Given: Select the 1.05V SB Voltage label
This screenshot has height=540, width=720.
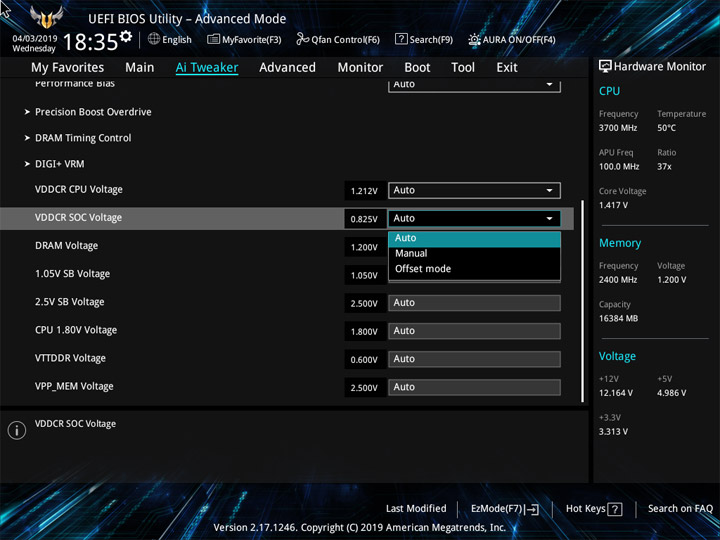Looking at the screenshot, I should click(x=73, y=274).
